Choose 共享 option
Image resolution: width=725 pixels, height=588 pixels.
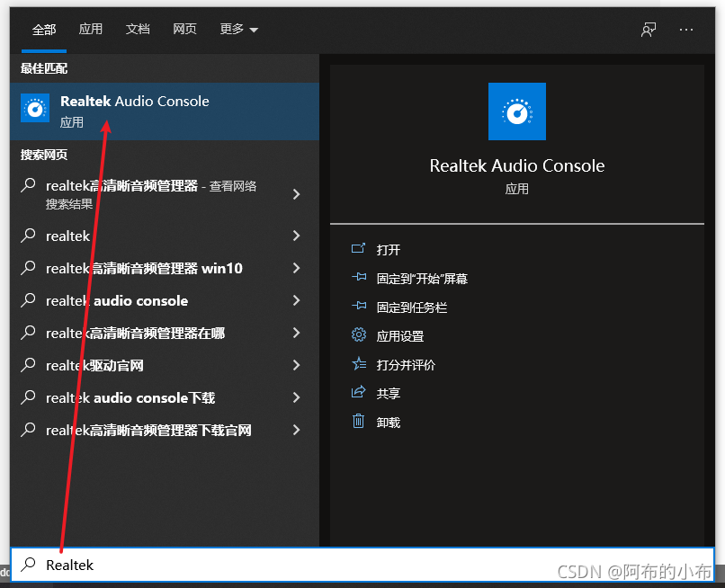pyautogui.click(x=388, y=394)
